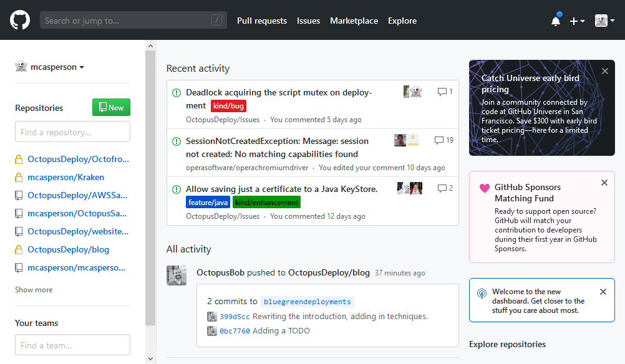The image size is (625, 364).
Task: Click the lock icon beside mcasperson/Kraken
Action: pos(18,177)
